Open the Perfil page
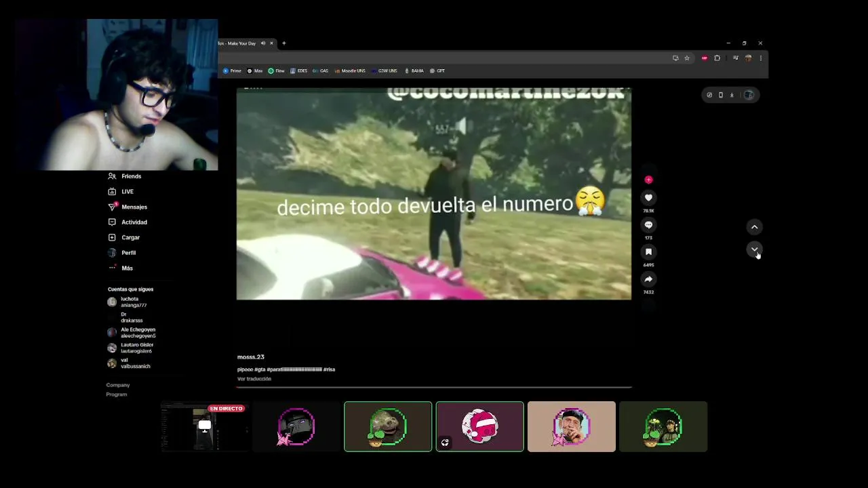This screenshot has height=488, width=868. click(122, 253)
